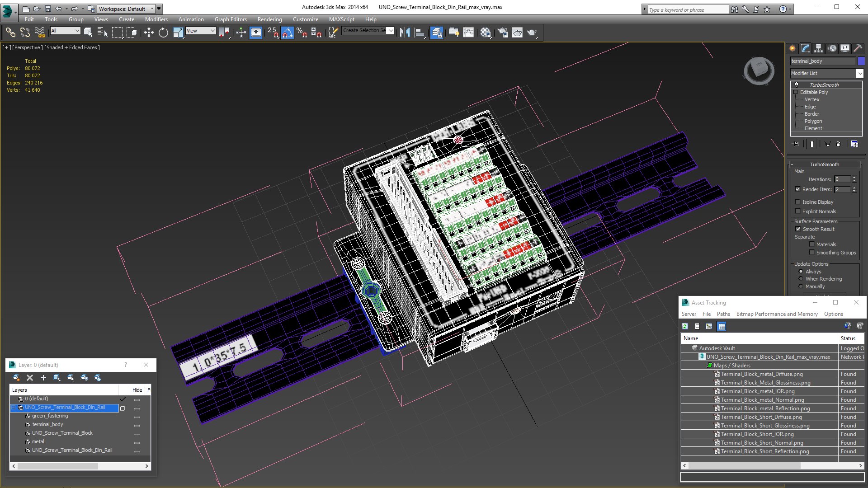Open the Utilities panel hammer icon
Viewport: 868px width, 488px height.
tap(858, 48)
